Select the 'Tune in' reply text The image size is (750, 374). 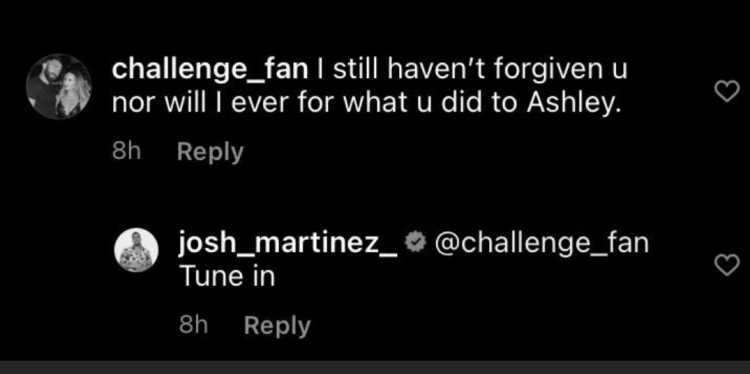pyautogui.click(x=227, y=277)
